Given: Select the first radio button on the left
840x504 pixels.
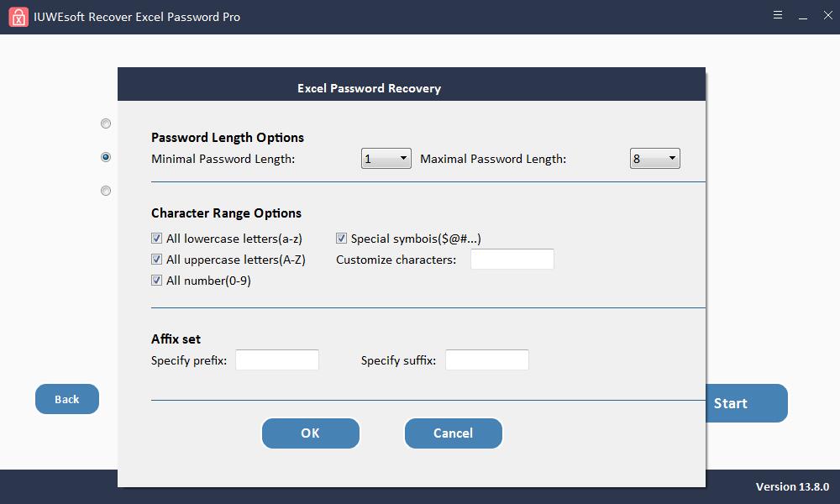Looking at the screenshot, I should 106,123.
